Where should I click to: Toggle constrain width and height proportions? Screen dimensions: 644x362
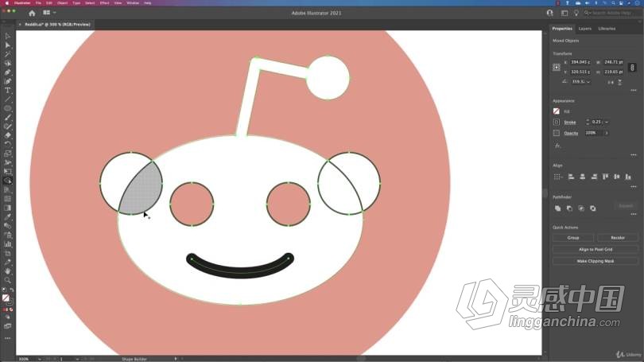633,67
